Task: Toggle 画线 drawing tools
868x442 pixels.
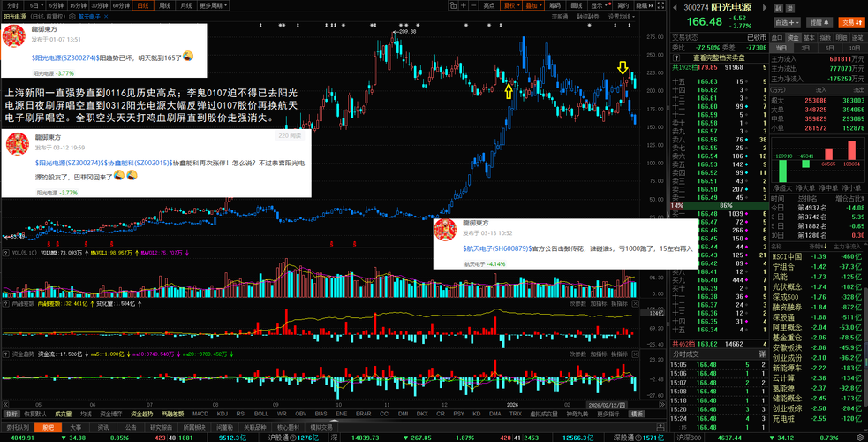Action: pos(577,5)
